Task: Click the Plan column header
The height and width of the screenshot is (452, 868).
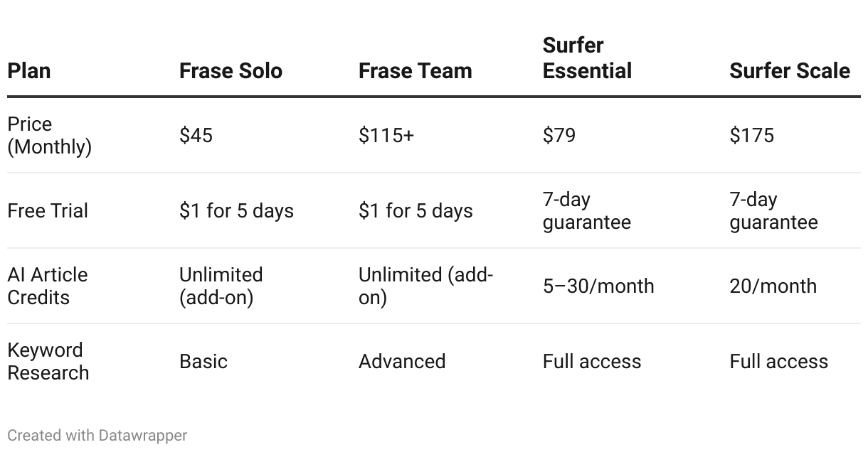Action: coord(29,71)
